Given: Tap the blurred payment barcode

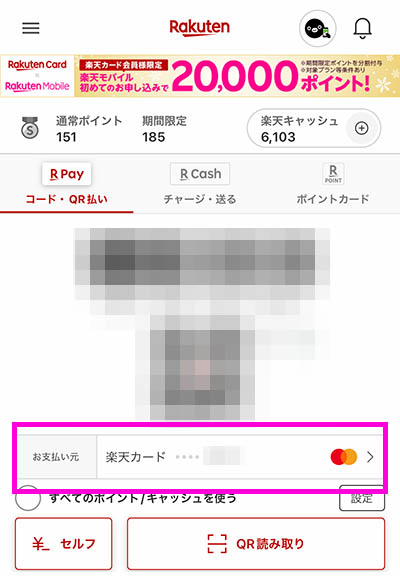Looking at the screenshot, I should [x=202, y=264].
